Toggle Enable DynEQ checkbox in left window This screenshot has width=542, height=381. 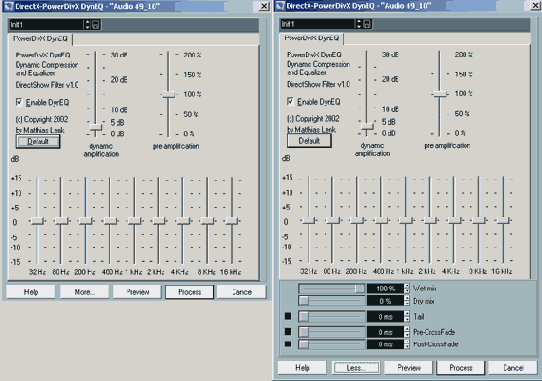[x=19, y=102]
